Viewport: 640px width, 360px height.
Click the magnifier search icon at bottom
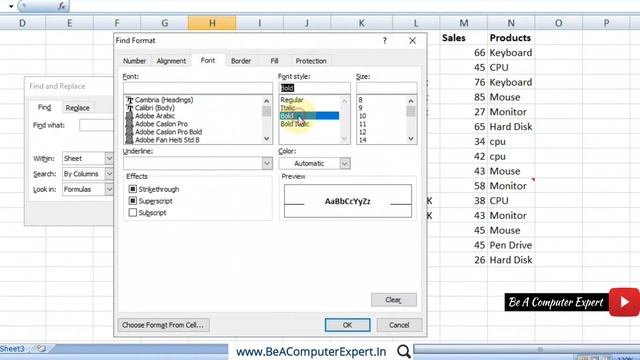point(404,351)
